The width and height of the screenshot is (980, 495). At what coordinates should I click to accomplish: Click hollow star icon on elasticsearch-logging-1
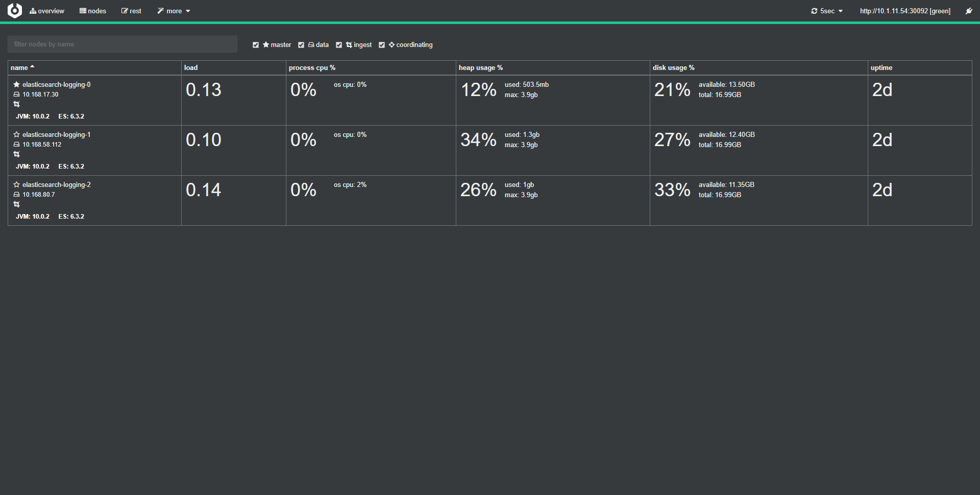[x=16, y=135]
